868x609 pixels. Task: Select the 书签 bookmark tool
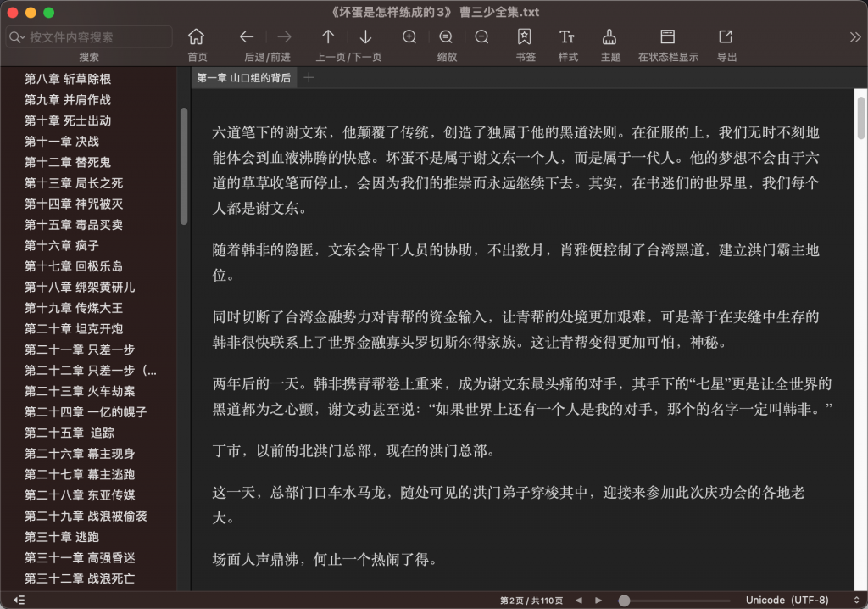(525, 37)
